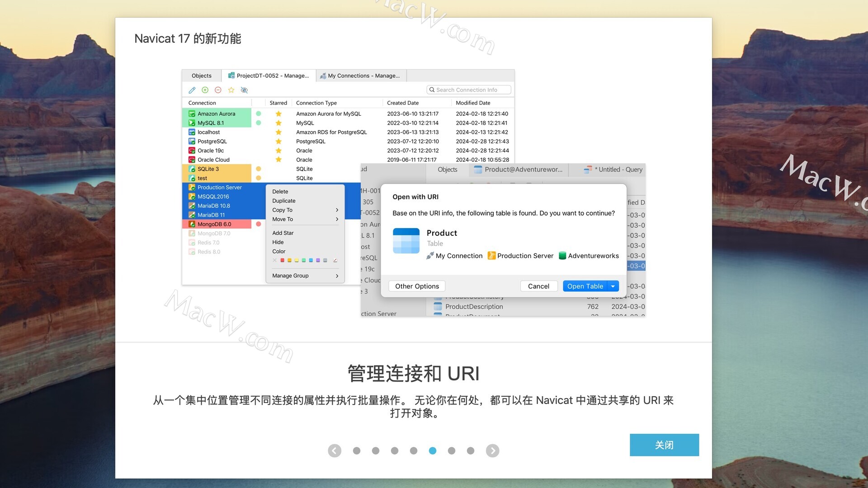Select the first pagination dot
The height and width of the screenshot is (488, 868).
357,450
